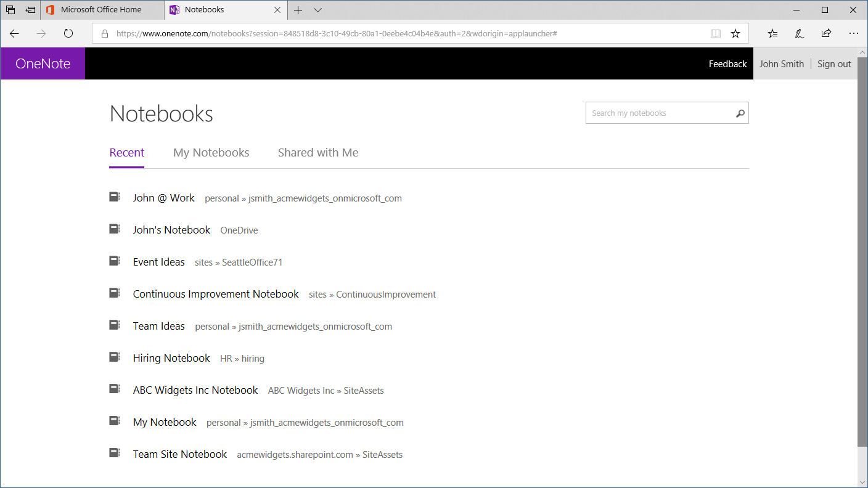This screenshot has width=868, height=488.
Task: Show tab previews chevron dropdown
Action: (317, 10)
